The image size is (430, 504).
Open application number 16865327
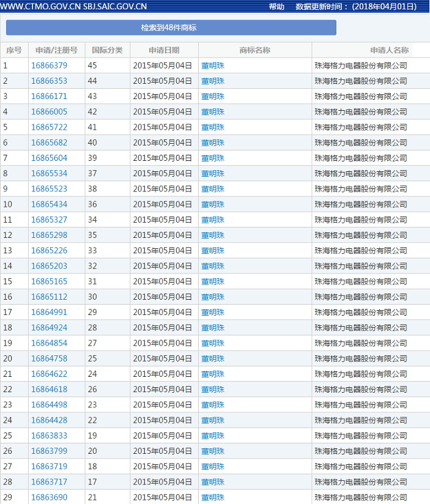pos(49,220)
